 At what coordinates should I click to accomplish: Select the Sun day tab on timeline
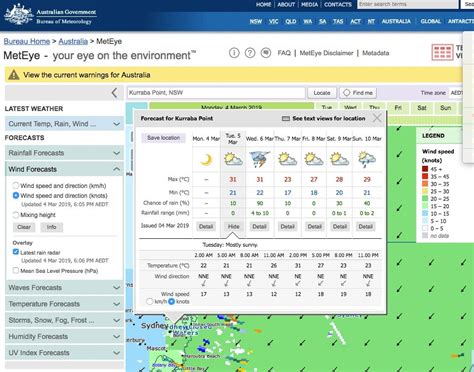coord(446,108)
